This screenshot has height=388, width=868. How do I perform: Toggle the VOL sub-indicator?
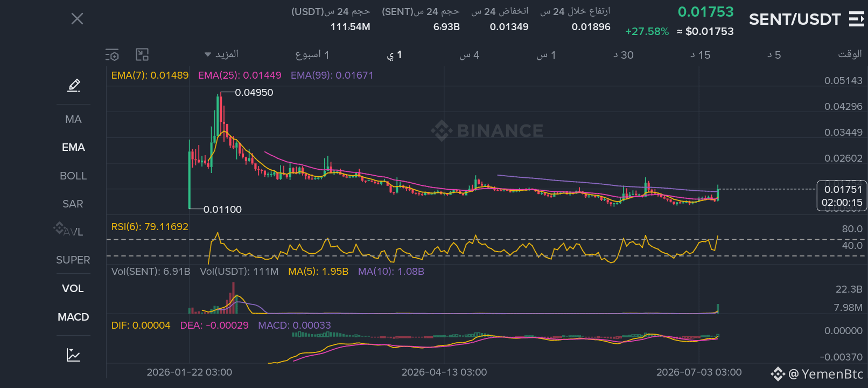coord(73,288)
